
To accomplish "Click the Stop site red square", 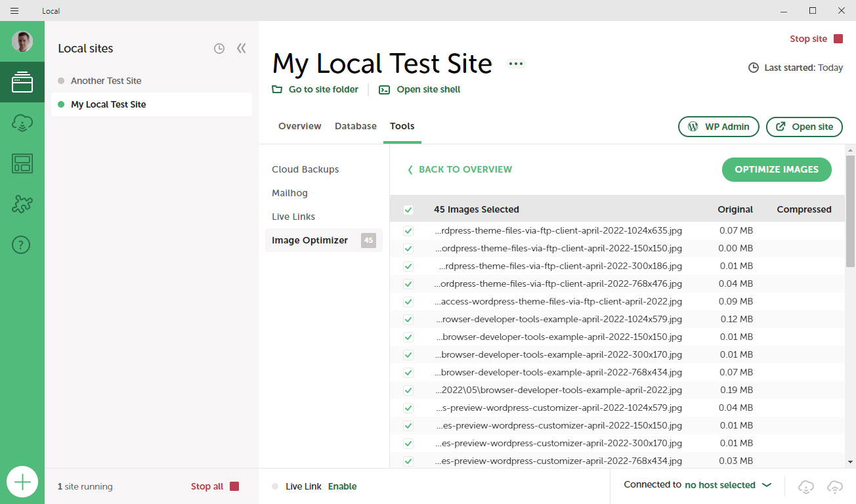I will point(838,39).
